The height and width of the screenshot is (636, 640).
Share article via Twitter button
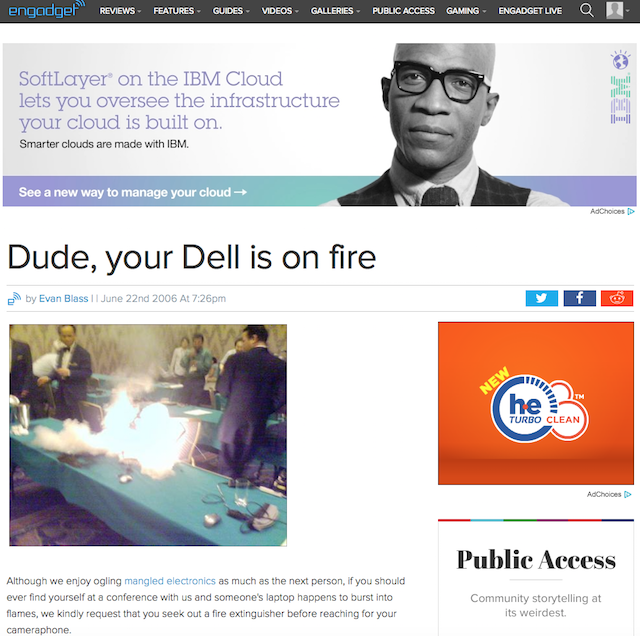542,298
